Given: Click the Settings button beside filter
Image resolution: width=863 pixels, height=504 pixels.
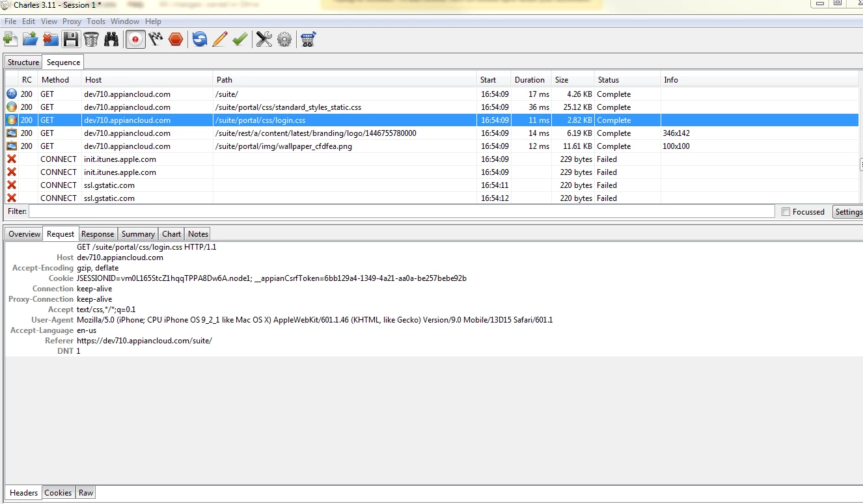Looking at the screenshot, I should pos(848,212).
